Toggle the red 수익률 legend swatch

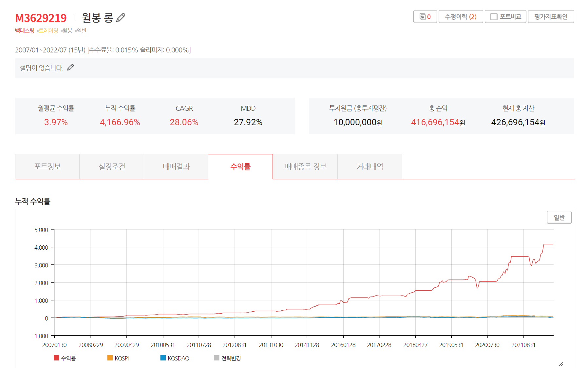tap(56, 358)
